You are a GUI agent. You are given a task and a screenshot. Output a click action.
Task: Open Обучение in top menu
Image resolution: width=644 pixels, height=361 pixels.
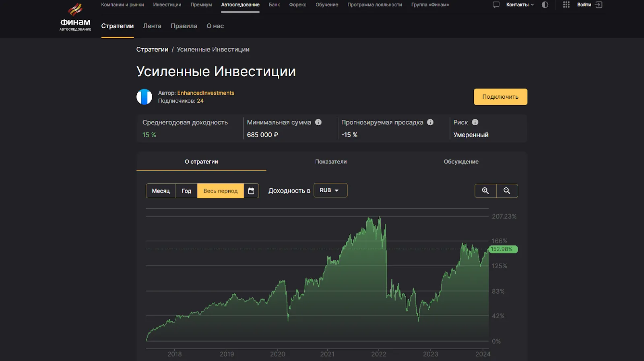tap(327, 5)
